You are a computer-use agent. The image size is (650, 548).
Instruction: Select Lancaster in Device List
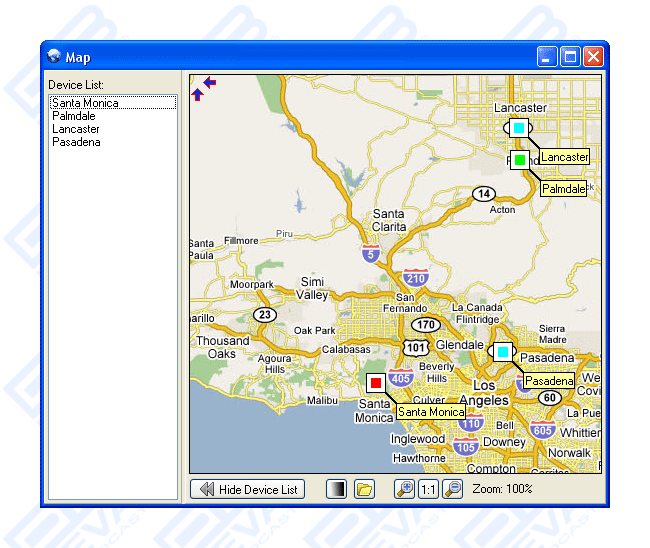(76, 129)
